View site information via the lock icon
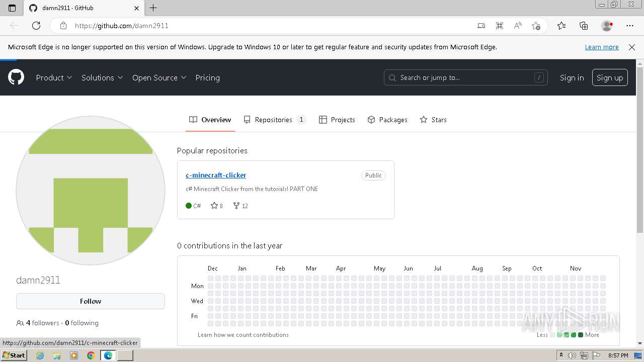This screenshot has height=362, width=644. (x=63, y=26)
